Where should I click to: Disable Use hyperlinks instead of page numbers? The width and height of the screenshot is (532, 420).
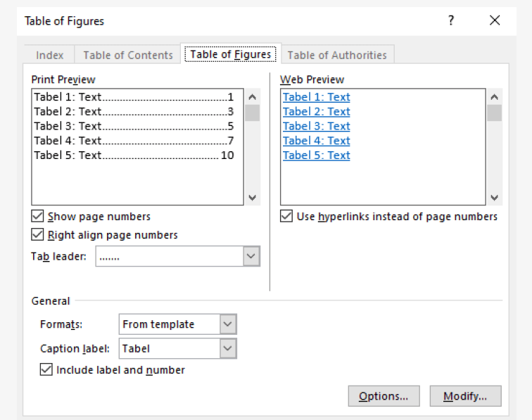(x=286, y=217)
